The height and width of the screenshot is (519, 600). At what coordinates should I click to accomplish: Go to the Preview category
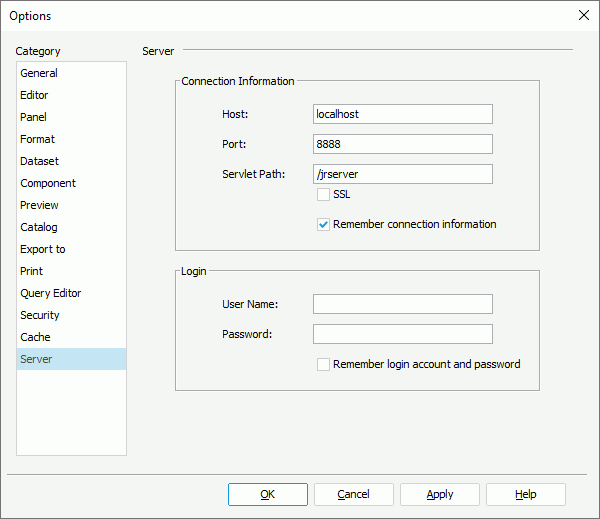point(71,205)
